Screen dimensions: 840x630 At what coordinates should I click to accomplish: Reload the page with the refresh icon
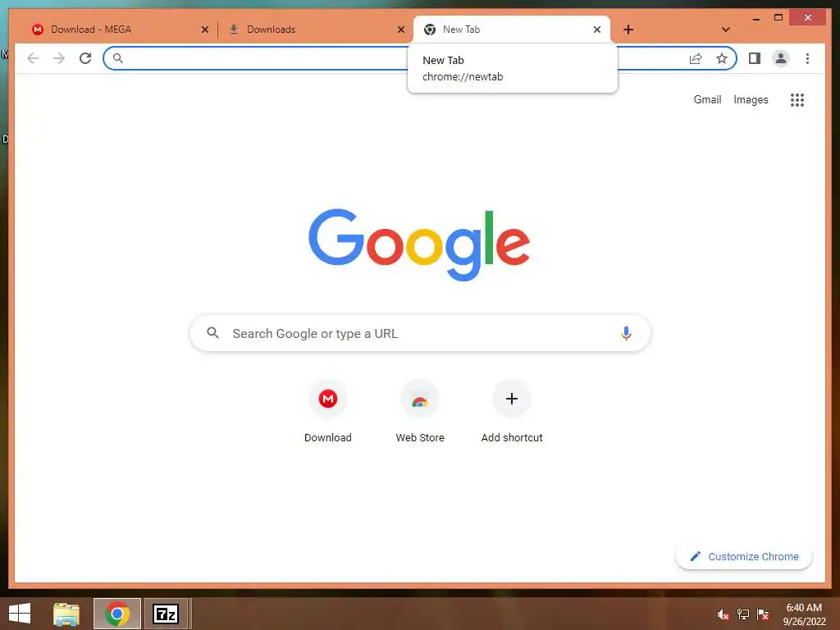pos(85,58)
